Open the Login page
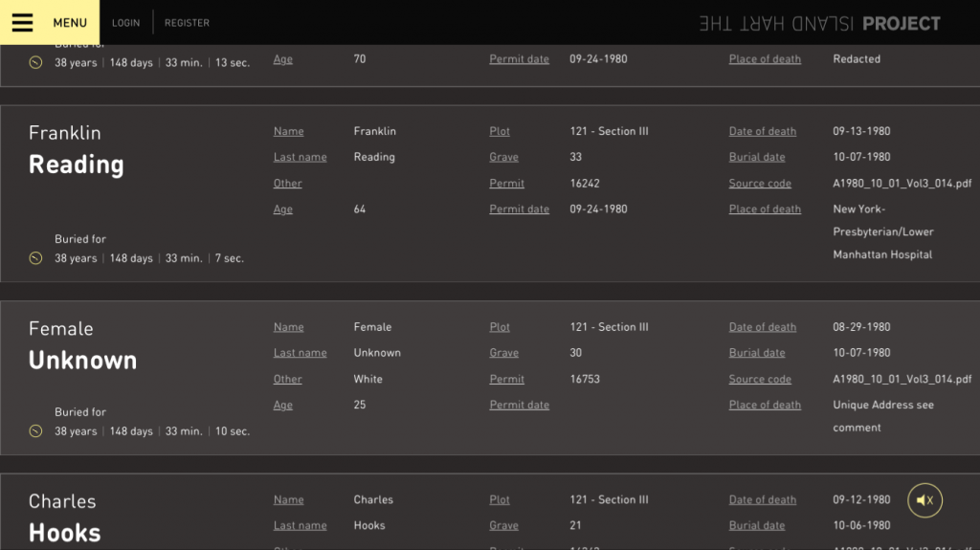 coord(125,23)
